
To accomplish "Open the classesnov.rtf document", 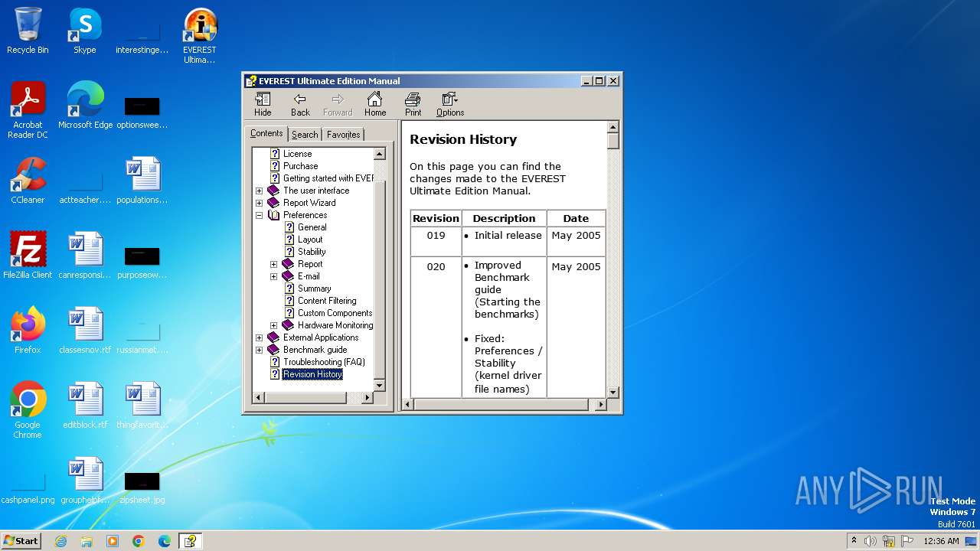I will [85, 331].
